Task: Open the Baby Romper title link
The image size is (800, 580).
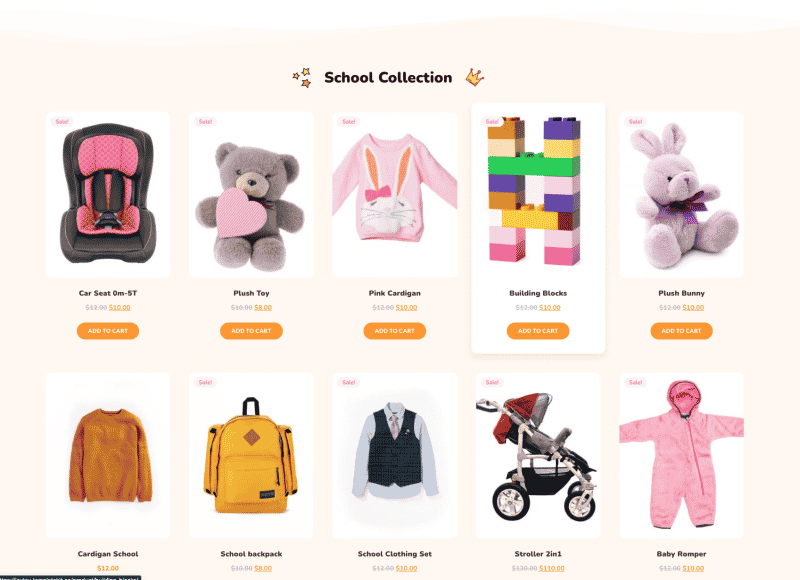Action: (682, 554)
